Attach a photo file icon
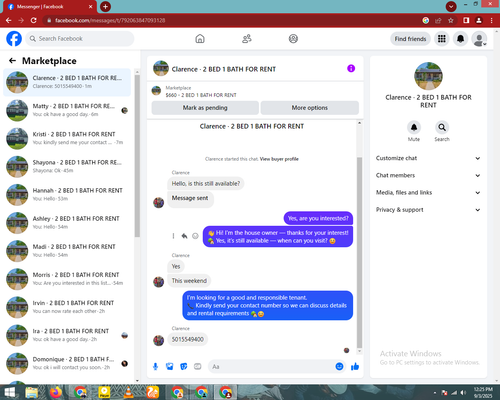The image size is (500, 400). pyautogui.click(x=170, y=367)
